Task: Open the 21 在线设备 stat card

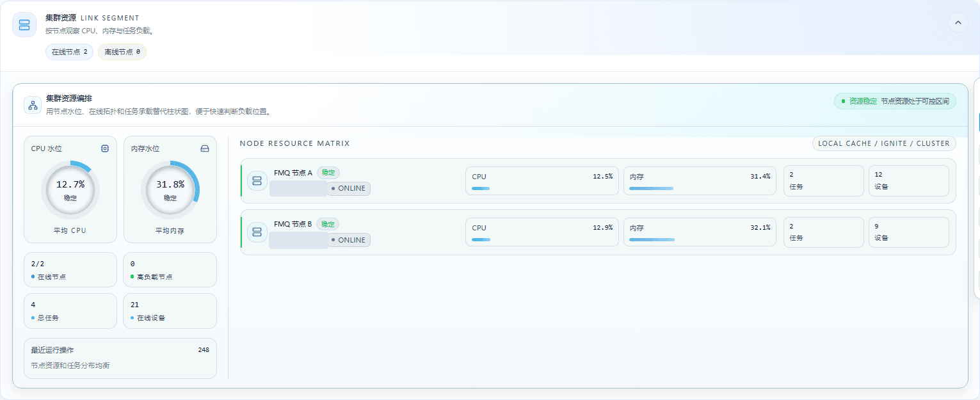Action: (170, 311)
